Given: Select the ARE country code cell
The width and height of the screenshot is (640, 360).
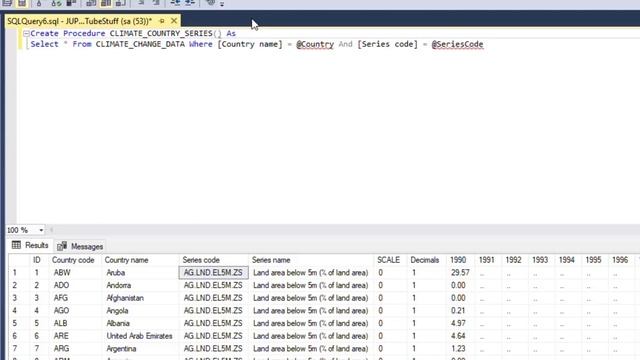Looking at the screenshot, I should click(x=76, y=336).
